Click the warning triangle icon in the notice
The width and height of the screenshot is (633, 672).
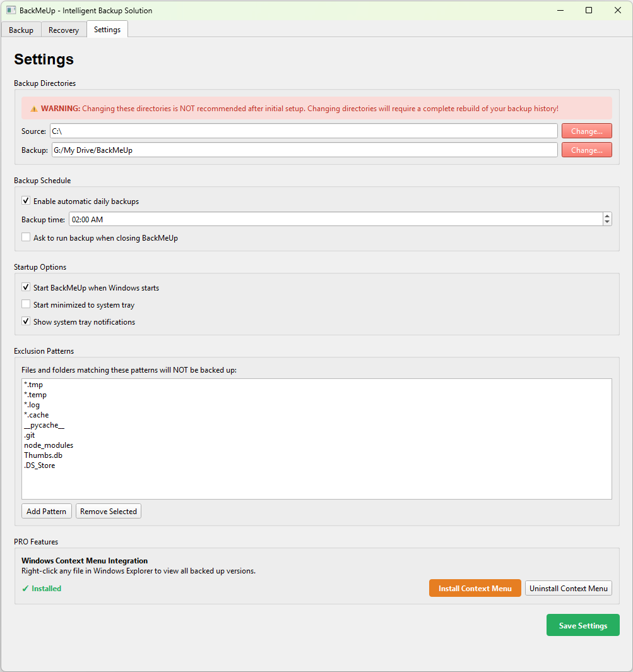coord(33,108)
